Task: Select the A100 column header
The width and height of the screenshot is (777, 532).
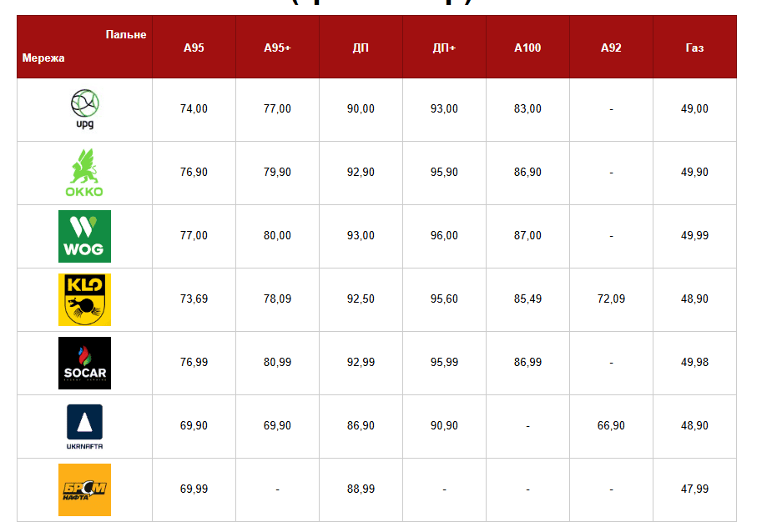Action: coord(527,48)
